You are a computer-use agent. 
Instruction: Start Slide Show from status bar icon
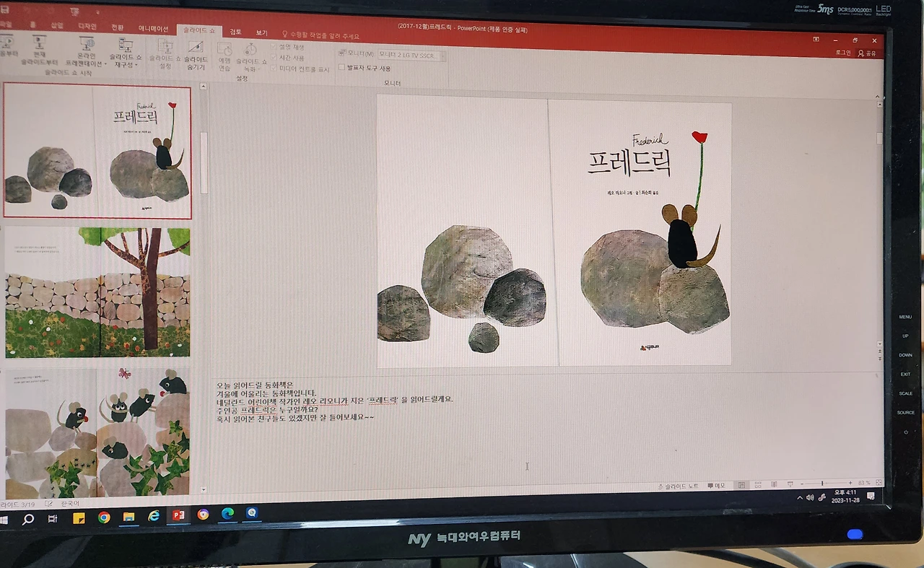tap(790, 485)
